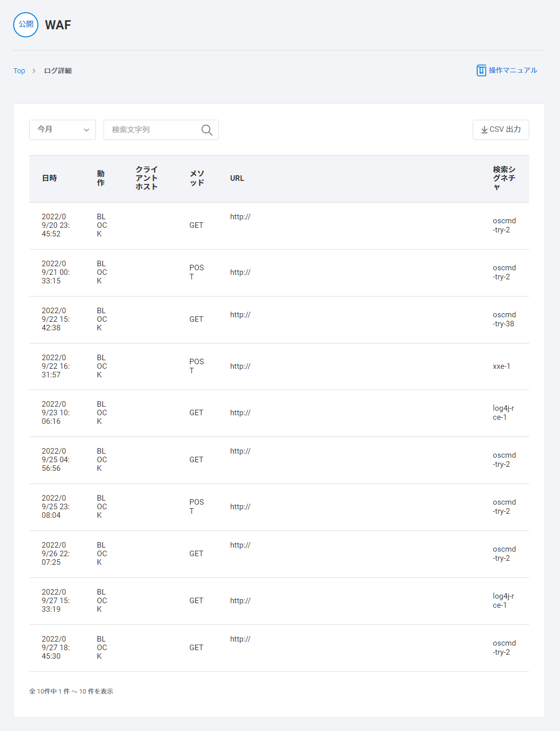Click the 2022/09/23 10:06:16 log timestamp
This screenshot has width=560, height=731.
click(x=56, y=413)
